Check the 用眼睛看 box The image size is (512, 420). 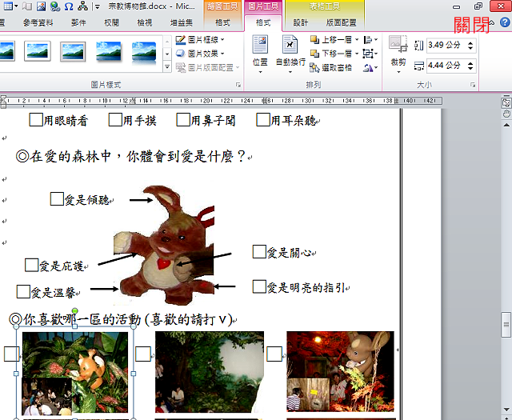coord(36,119)
